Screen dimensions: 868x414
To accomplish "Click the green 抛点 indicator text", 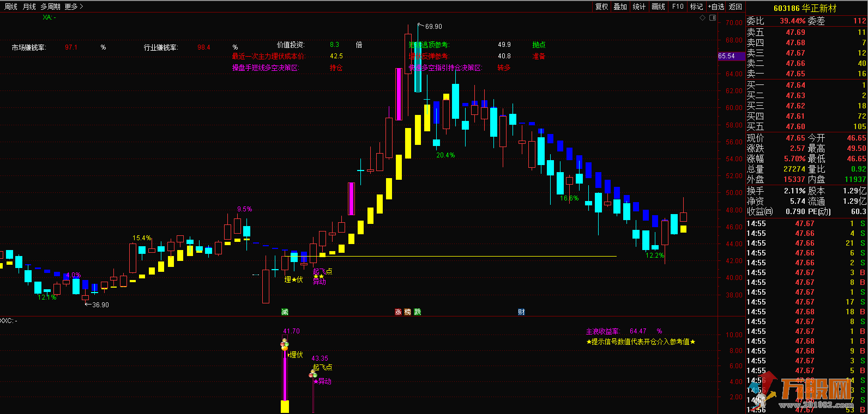I will [x=539, y=45].
